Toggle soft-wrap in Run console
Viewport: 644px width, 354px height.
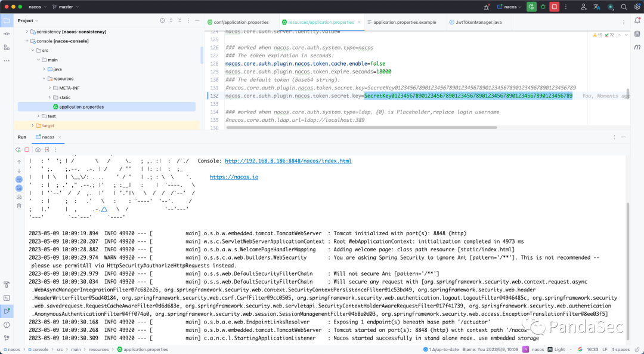[19, 178]
